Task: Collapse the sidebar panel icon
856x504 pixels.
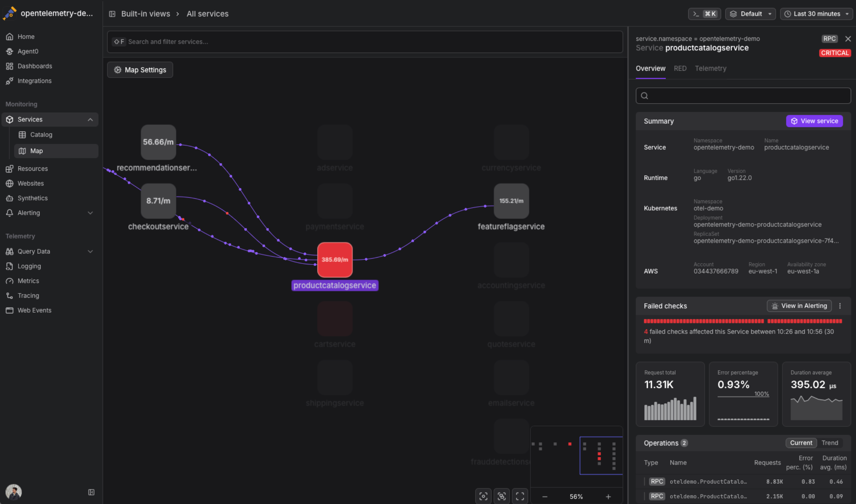Action: pos(91,492)
